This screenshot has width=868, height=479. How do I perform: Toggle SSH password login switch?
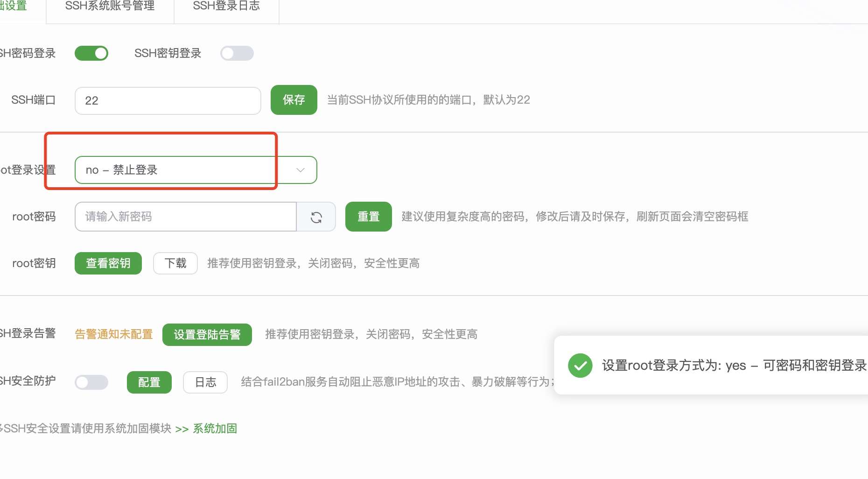click(91, 53)
